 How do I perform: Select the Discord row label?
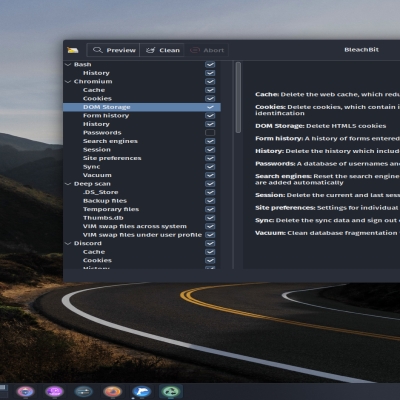click(x=88, y=243)
